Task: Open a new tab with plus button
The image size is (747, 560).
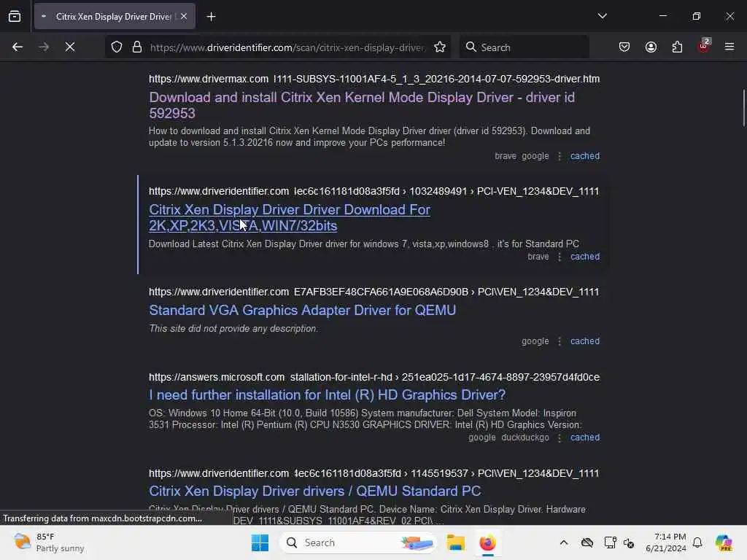Action: tap(211, 17)
